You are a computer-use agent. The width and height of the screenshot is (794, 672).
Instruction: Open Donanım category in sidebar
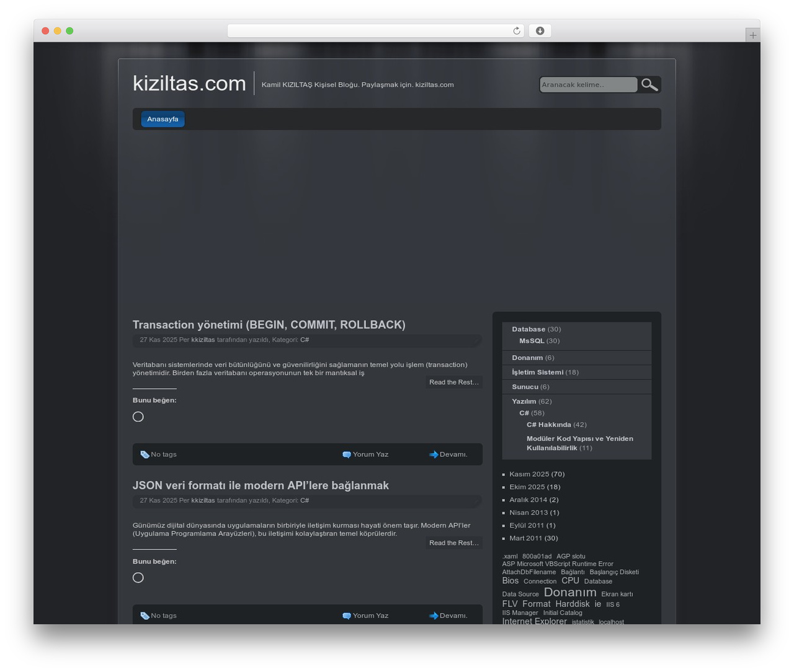pyautogui.click(x=527, y=358)
